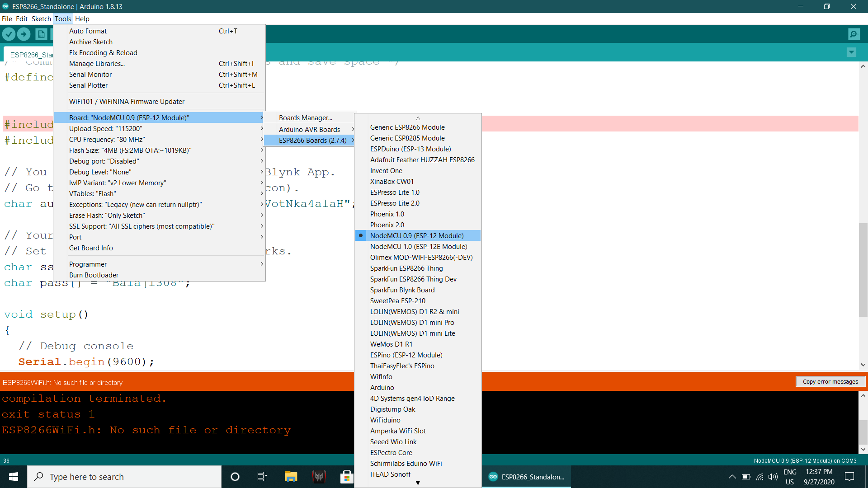Open the notification center icon
The width and height of the screenshot is (868, 488).
(x=849, y=477)
